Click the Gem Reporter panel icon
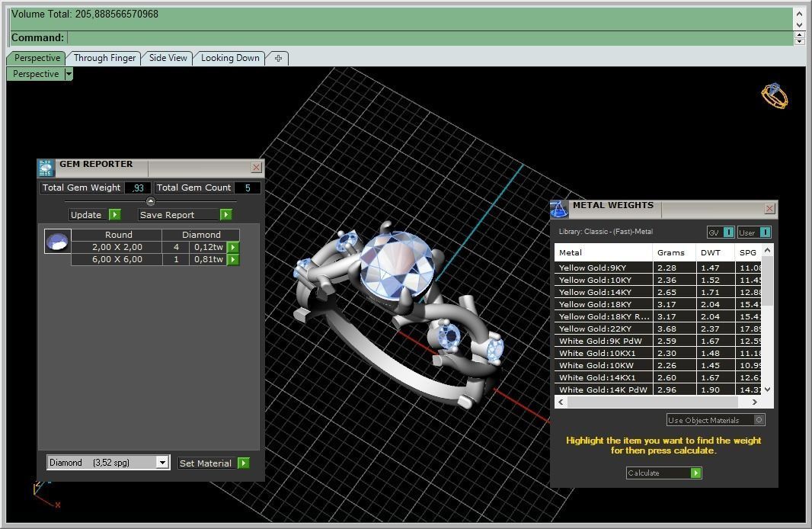 (46, 168)
